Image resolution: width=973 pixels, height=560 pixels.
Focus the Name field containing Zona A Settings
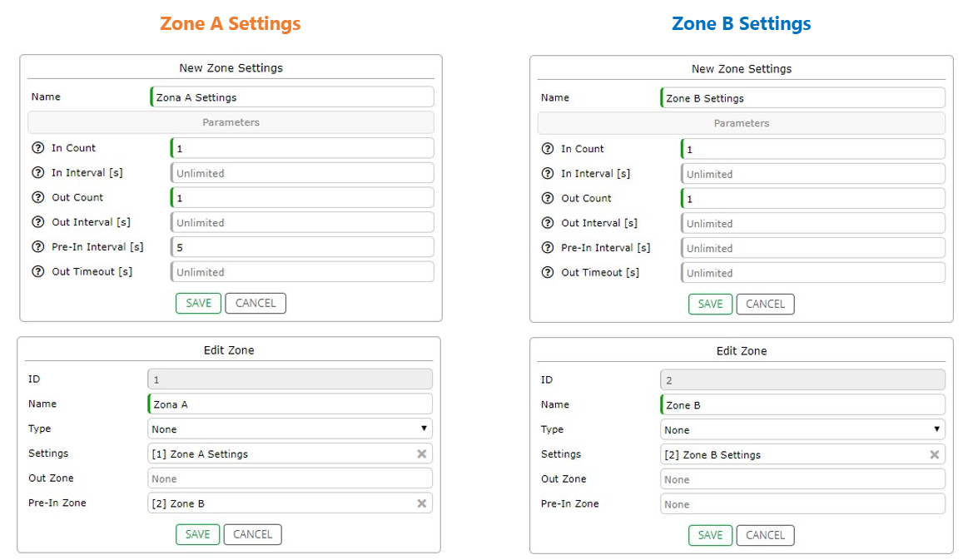click(x=291, y=97)
